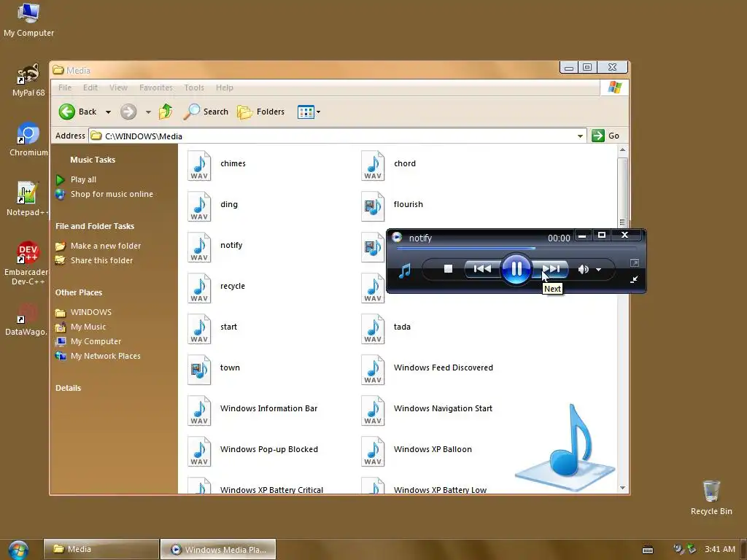The image size is (747, 560).
Task: Open My Computer link in Other Places
Action: (x=96, y=341)
